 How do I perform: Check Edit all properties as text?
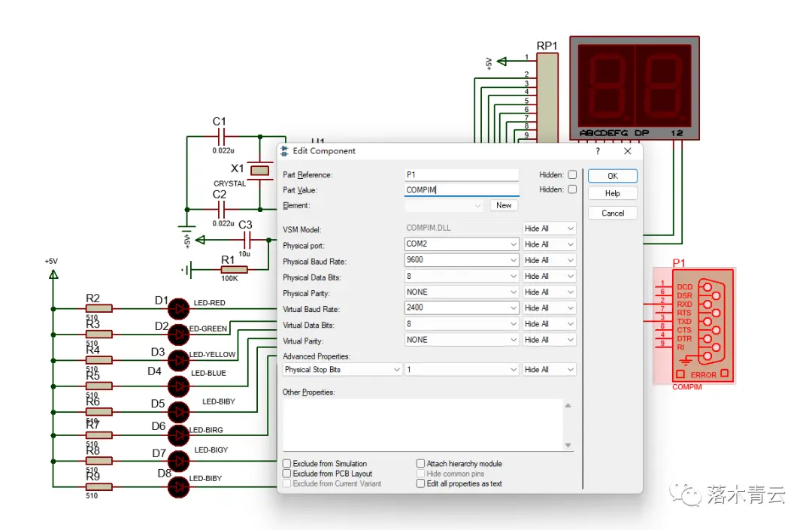pyautogui.click(x=421, y=483)
